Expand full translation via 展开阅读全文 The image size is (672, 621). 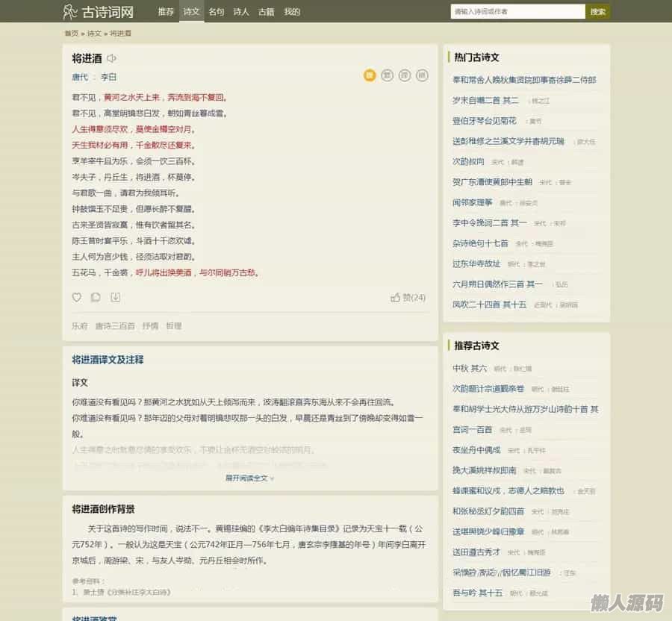pos(249,478)
